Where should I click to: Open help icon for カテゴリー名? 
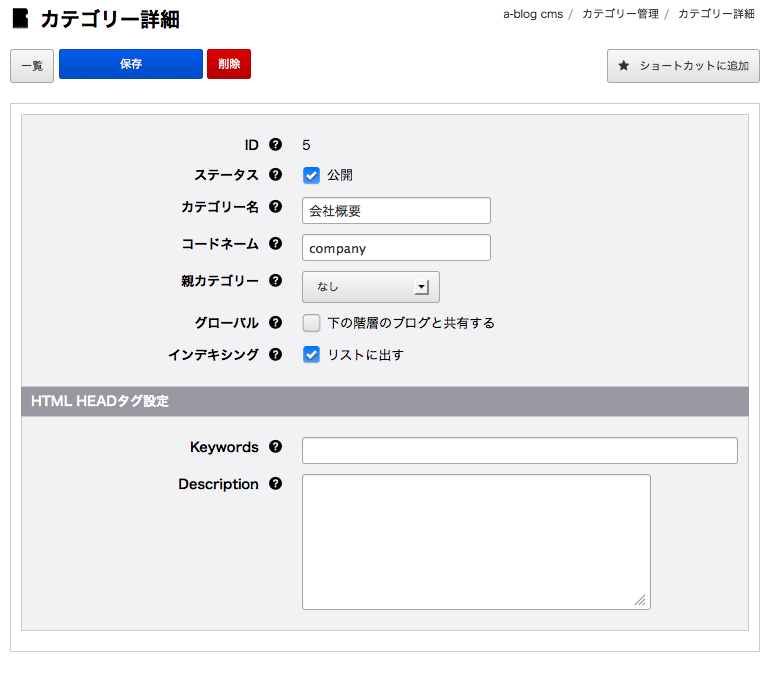tap(276, 207)
